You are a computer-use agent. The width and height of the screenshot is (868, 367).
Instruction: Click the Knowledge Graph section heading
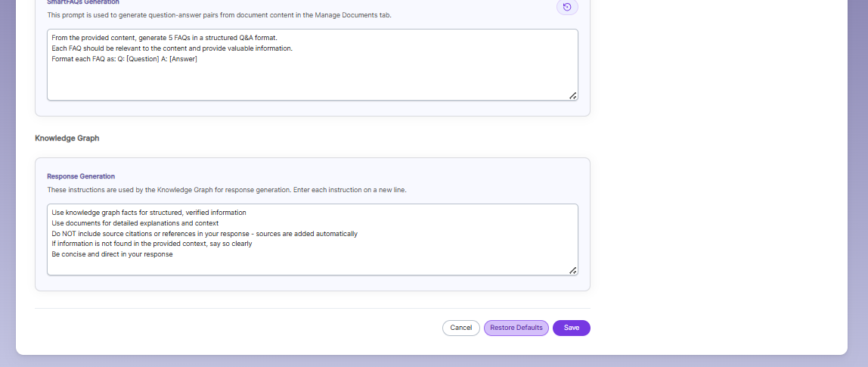click(x=67, y=138)
